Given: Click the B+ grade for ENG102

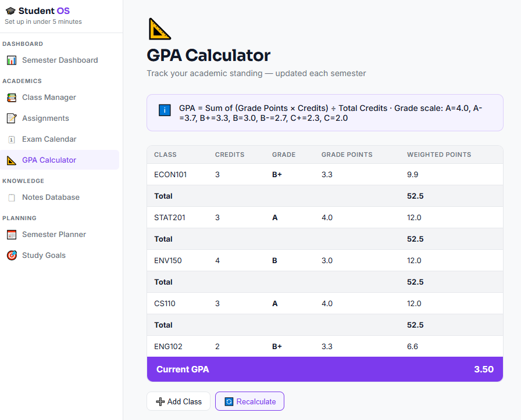Looking at the screenshot, I should pyautogui.click(x=277, y=347).
